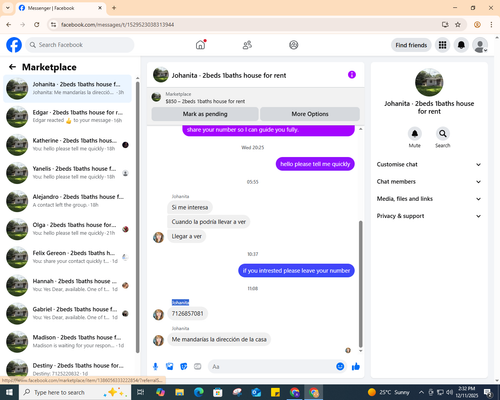Click 'Me mandarías la dirección de la casa' message
Screen dimensions: 500x400
[219, 339]
